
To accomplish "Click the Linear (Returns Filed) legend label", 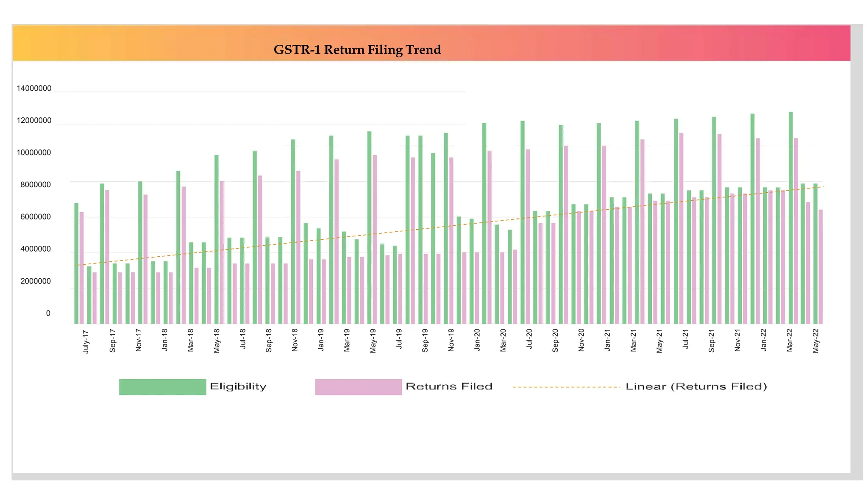I will point(696,386).
